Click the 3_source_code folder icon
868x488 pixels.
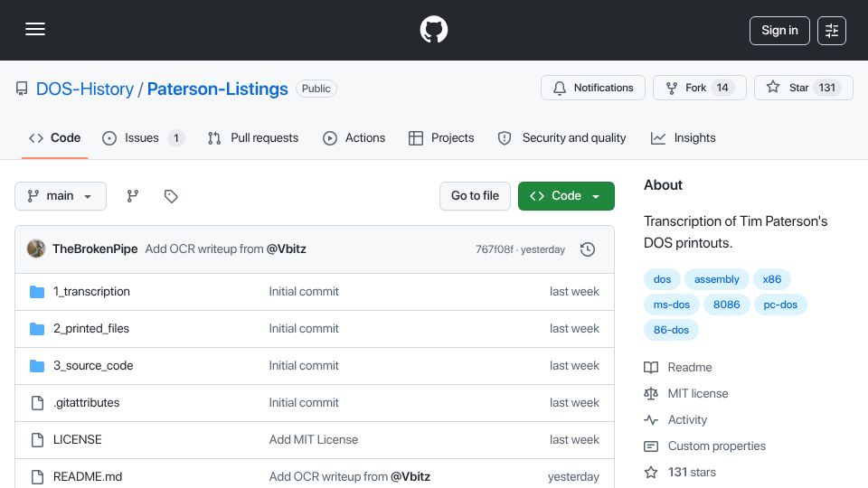click(x=37, y=366)
